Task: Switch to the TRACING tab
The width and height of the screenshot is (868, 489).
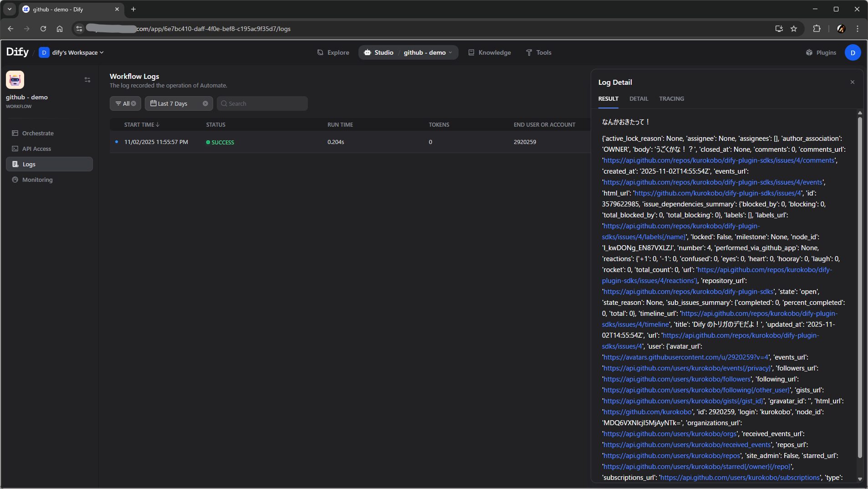Action: [x=671, y=98]
